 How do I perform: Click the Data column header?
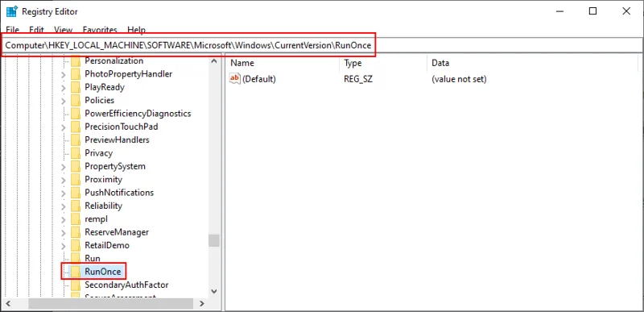pyautogui.click(x=534, y=63)
